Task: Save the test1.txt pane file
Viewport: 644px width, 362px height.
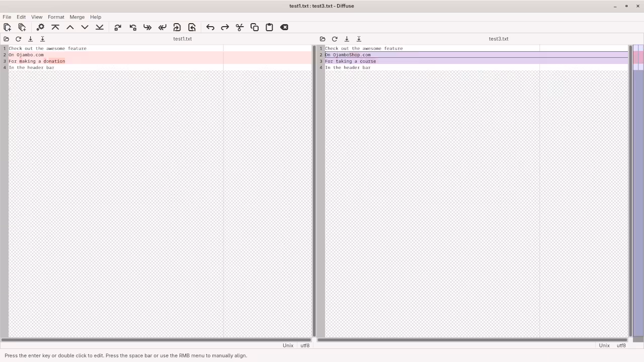Action: tap(30, 39)
